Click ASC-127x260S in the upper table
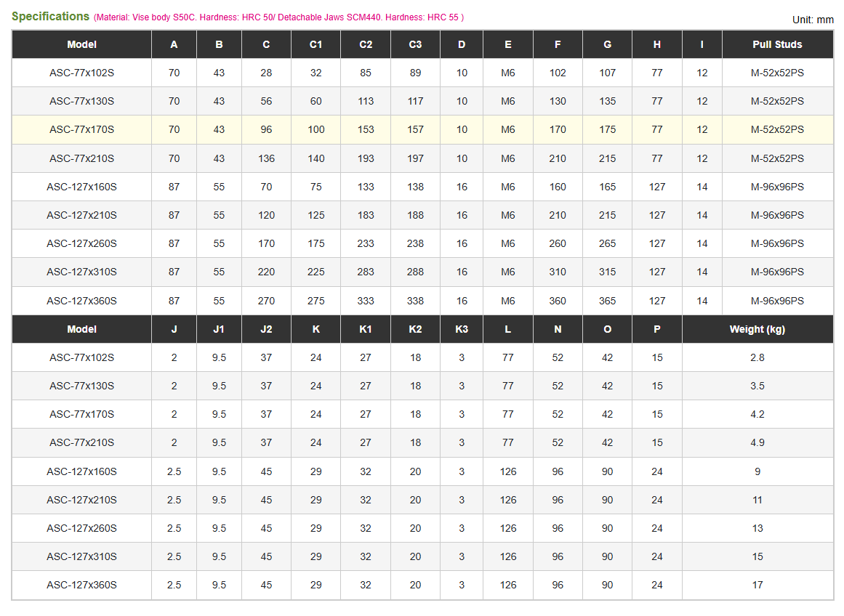This screenshot has height=616, width=844. (x=82, y=243)
